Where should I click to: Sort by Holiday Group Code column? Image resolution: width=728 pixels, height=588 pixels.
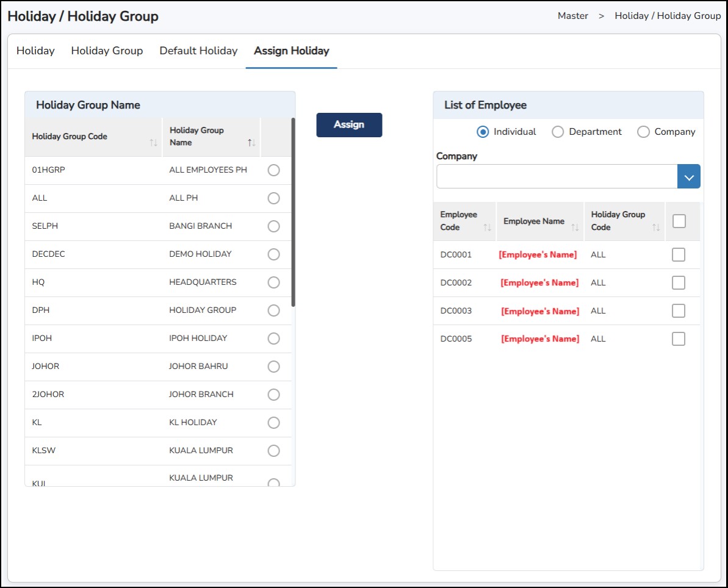(153, 143)
